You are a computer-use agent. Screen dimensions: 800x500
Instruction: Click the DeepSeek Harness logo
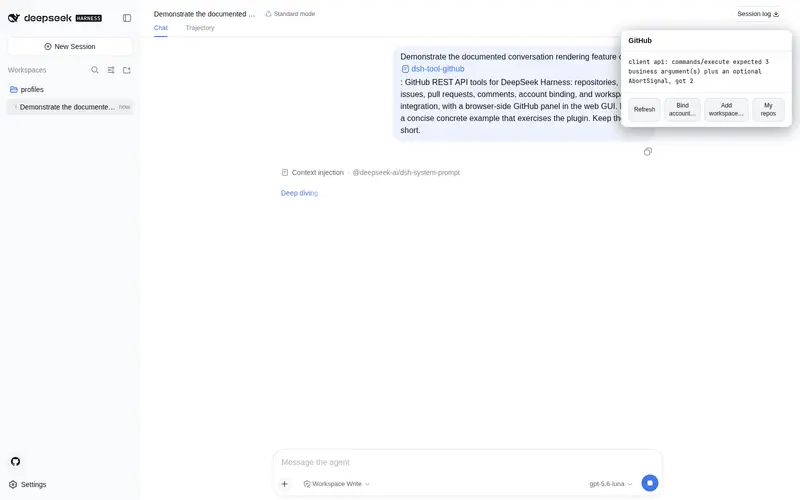click(x=55, y=18)
